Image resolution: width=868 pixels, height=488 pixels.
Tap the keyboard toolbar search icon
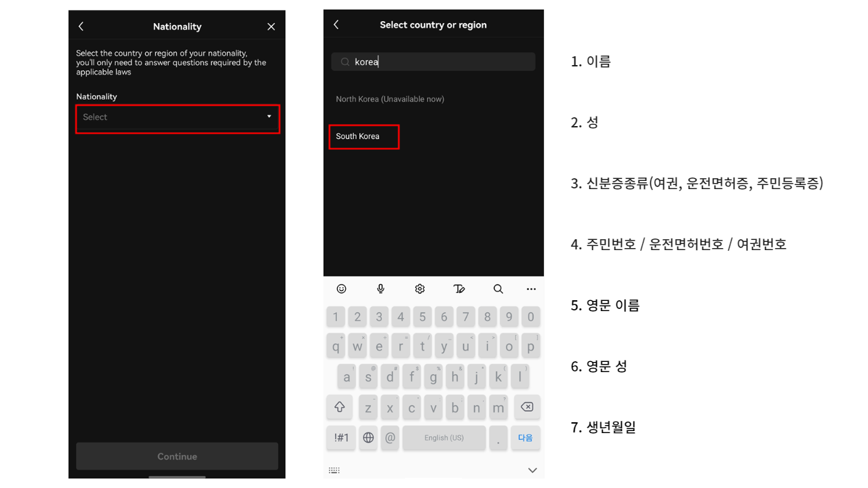click(498, 289)
